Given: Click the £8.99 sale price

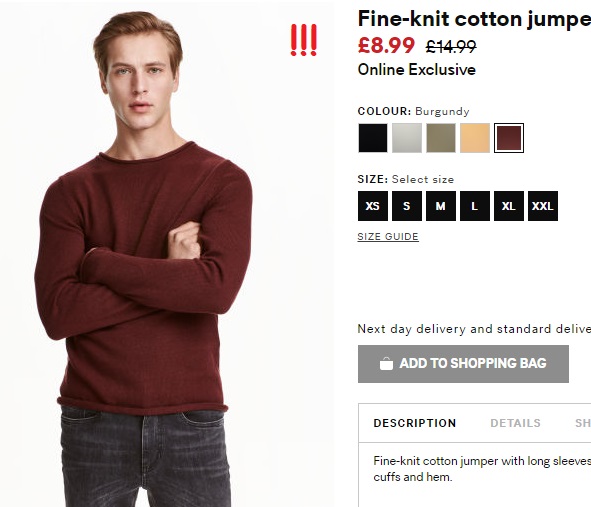Looking at the screenshot, I should point(386,45).
